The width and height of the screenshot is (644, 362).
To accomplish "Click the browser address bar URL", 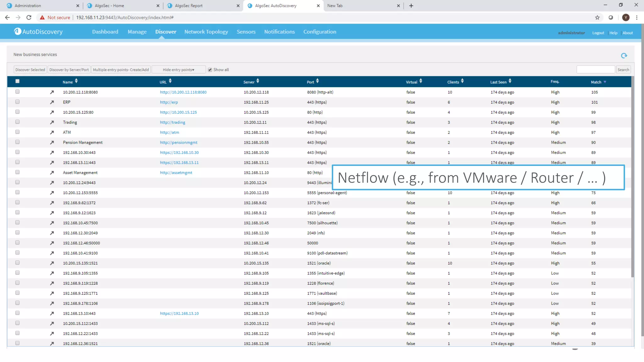I will 125,17.
